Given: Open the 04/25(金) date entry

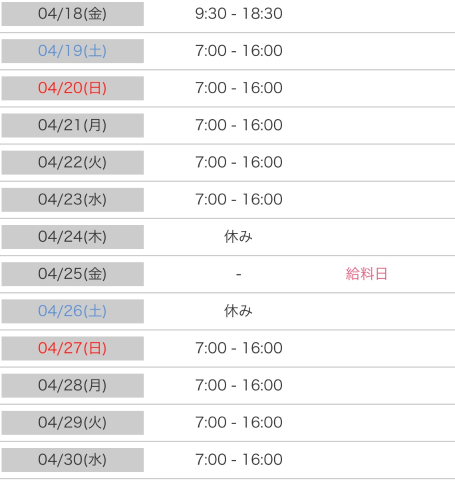Looking at the screenshot, I should pos(73,274).
